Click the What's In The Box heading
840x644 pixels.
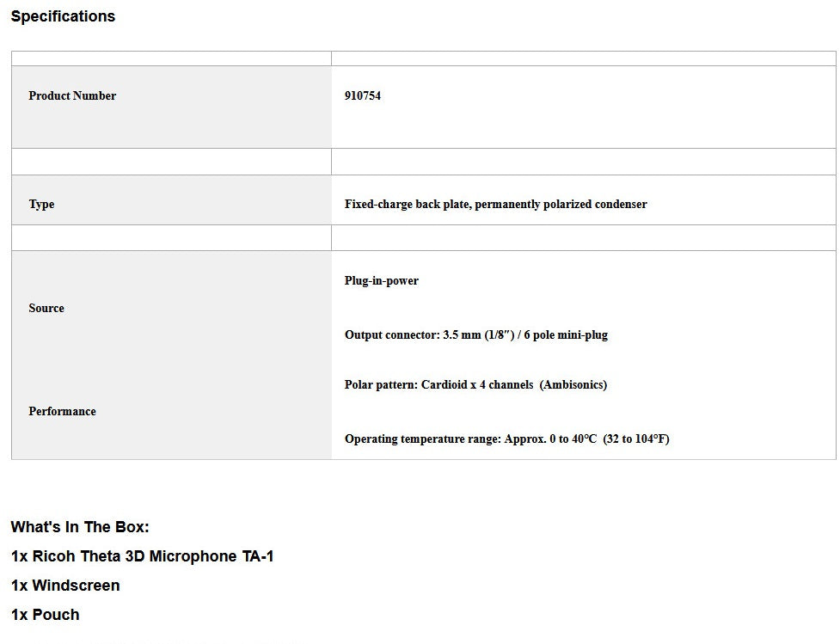80,527
